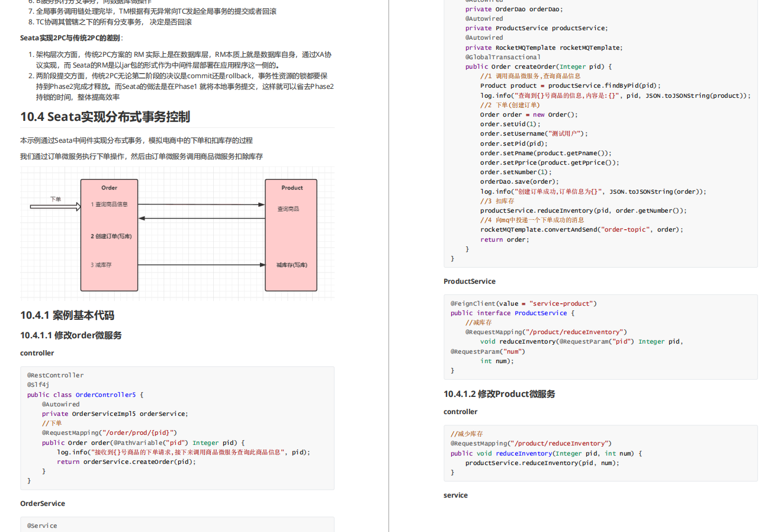The height and width of the screenshot is (532, 761).
Task: Click "@RestController" in the controller code
Action: coord(56,375)
